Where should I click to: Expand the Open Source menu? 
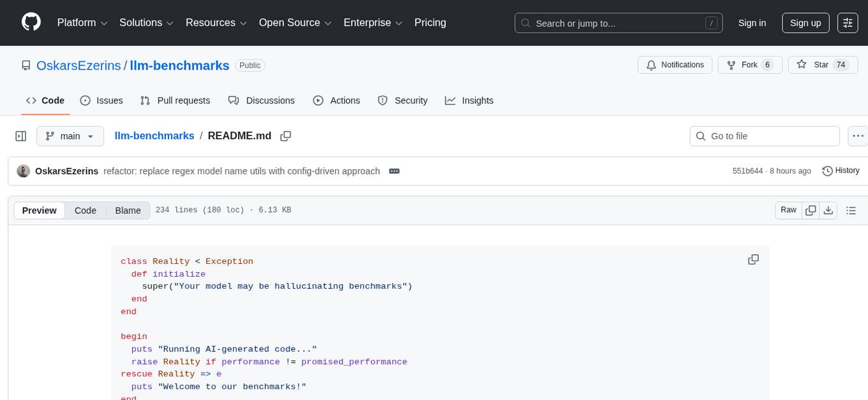click(295, 23)
